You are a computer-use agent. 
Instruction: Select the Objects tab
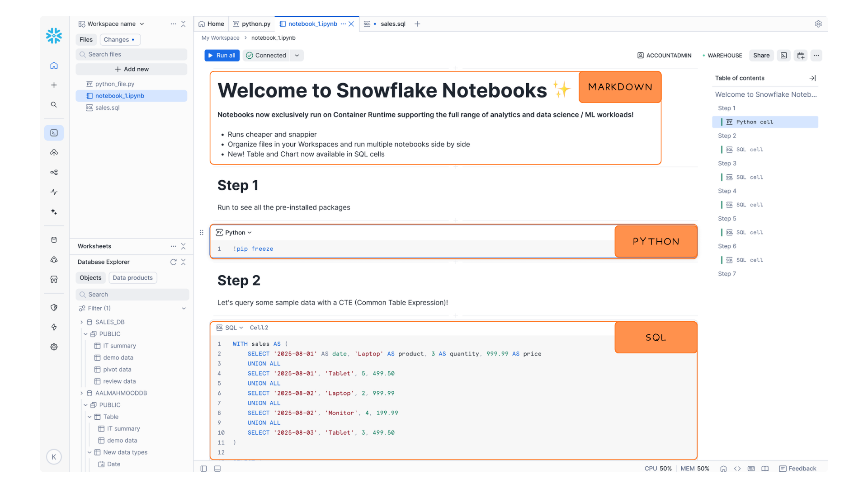pos(90,278)
